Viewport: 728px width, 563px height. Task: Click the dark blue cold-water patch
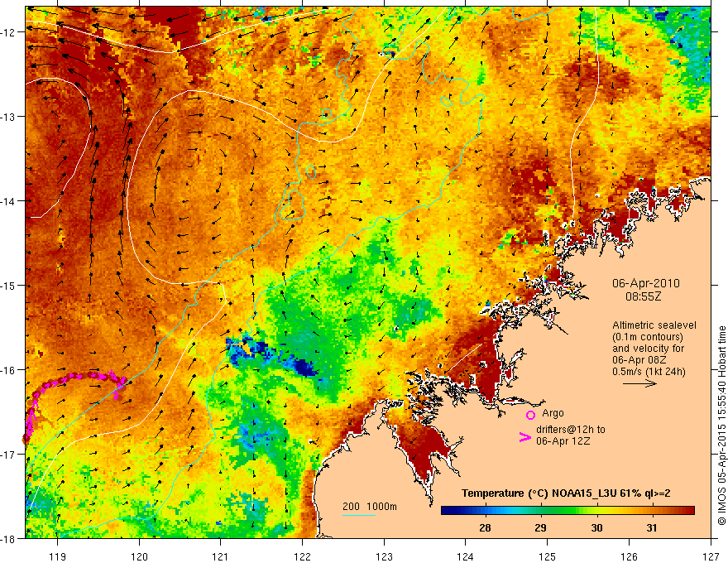[x=304, y=367]
